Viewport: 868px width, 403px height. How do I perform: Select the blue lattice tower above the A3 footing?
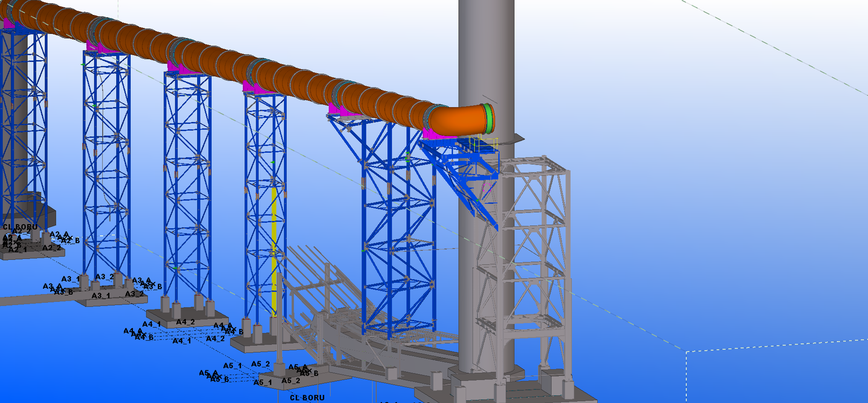pos(106,161)
